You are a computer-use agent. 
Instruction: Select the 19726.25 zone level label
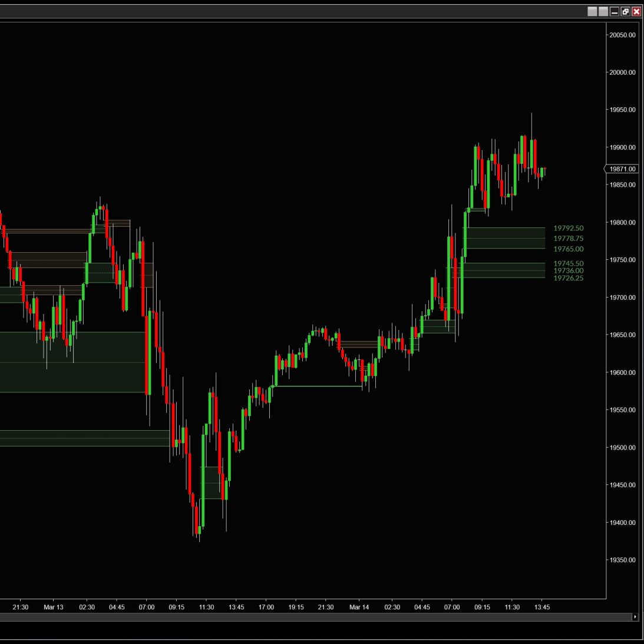tap(568, 278)
